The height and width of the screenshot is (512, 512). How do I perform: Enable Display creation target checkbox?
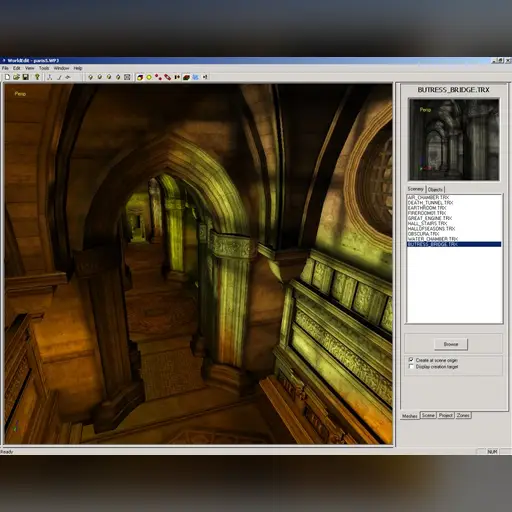pyautogui.click(x=411, y=366)
